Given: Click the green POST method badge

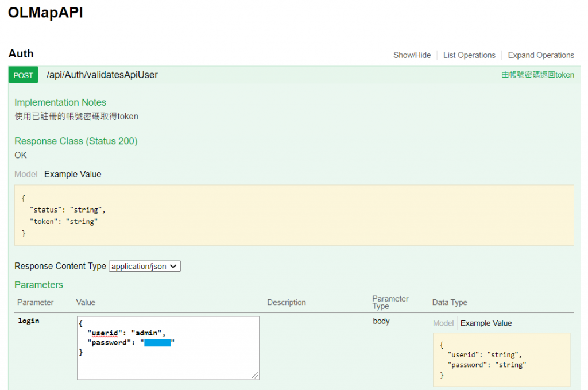Looking at the screenshot, I should [x=23, y=75].
